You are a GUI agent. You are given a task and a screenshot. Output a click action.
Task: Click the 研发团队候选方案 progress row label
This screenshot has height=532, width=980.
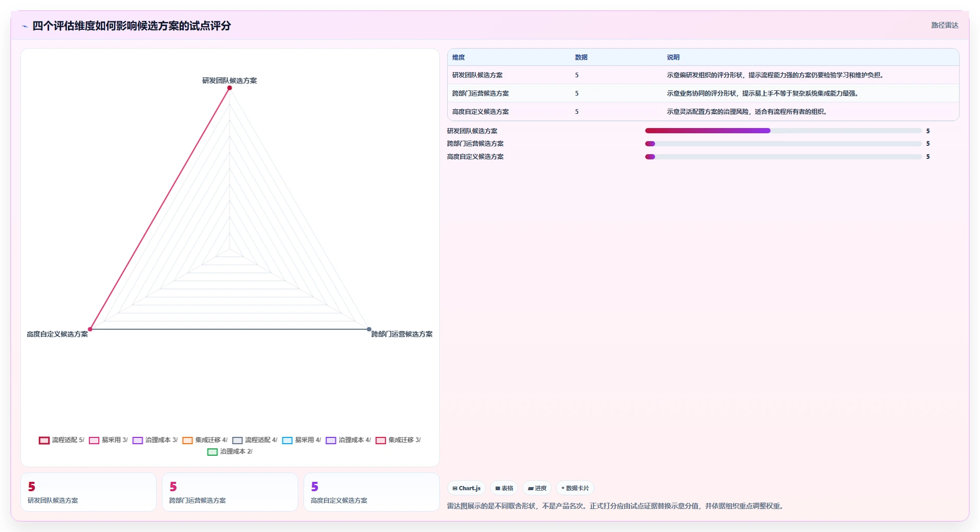[x=472, y=131]
